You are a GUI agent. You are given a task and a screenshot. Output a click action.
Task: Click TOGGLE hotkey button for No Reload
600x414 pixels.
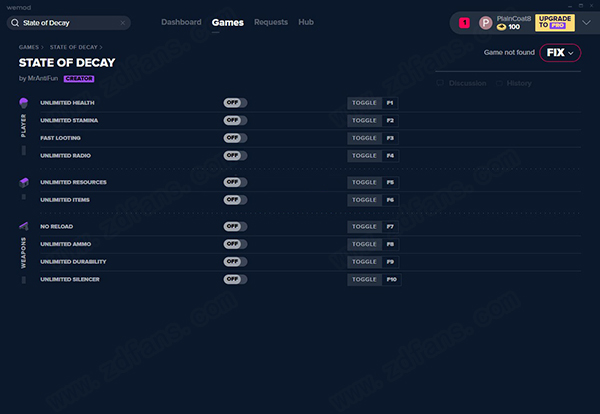[364, 227]
